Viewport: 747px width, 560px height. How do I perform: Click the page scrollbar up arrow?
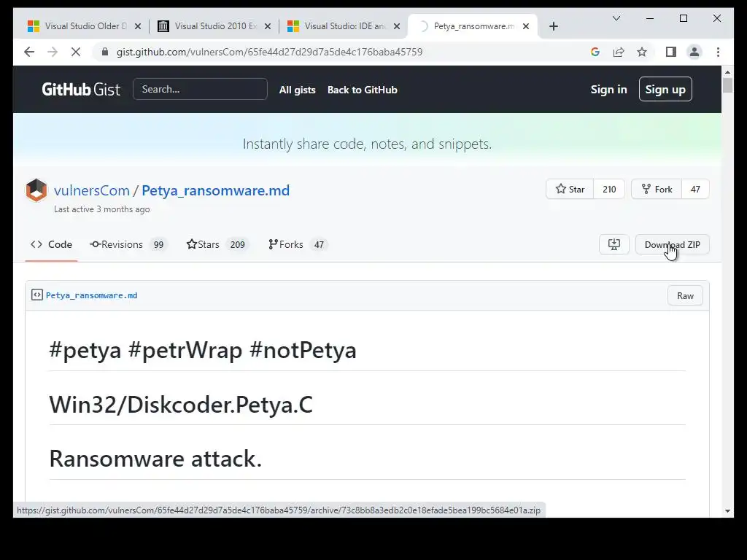727,71
